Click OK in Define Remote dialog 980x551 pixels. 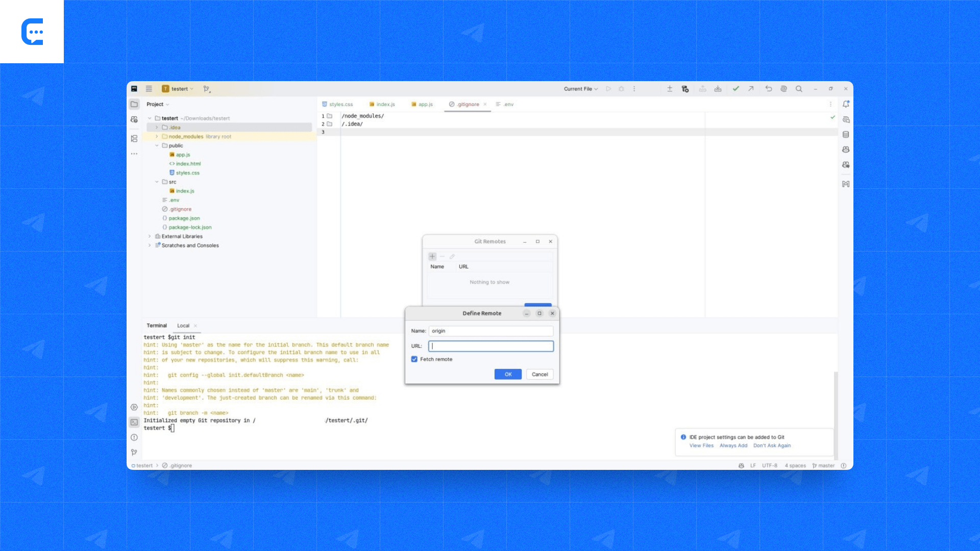[508, 374]
